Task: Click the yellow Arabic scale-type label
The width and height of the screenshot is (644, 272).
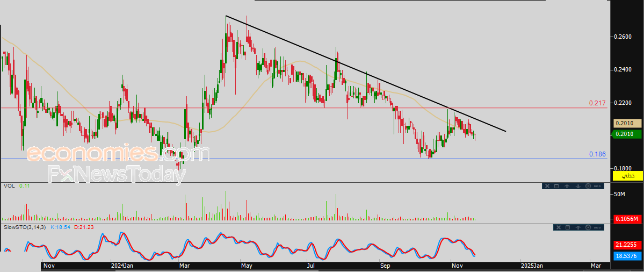Action: tap(627, 176)
